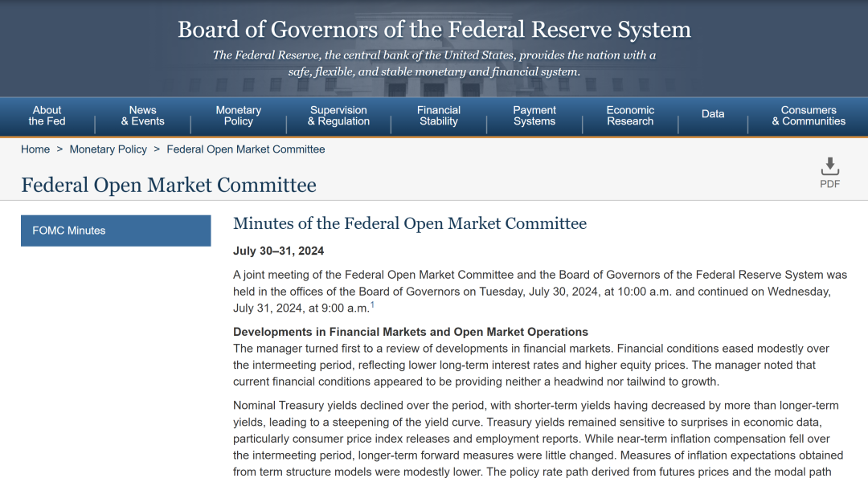The width and height of the screenshot is (868, 478).
Task: Click the Board of Governors site title
Action: (435, 29)
